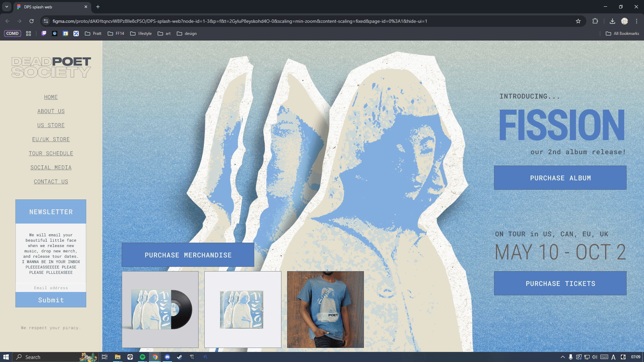
Task: Go to the ABOUT US menu link
Action: [x=51, y=111]
